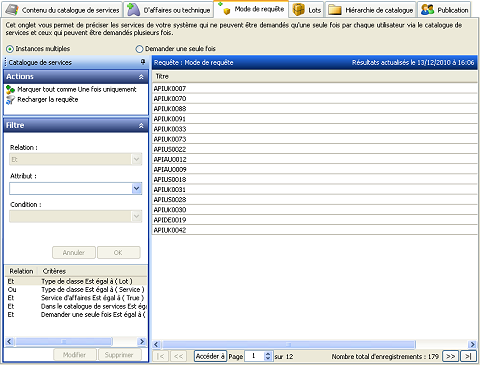Click the D'affaires ou technique tab icon
The width and height of the screenshot is (480, 365).
[x=134, y=10]
